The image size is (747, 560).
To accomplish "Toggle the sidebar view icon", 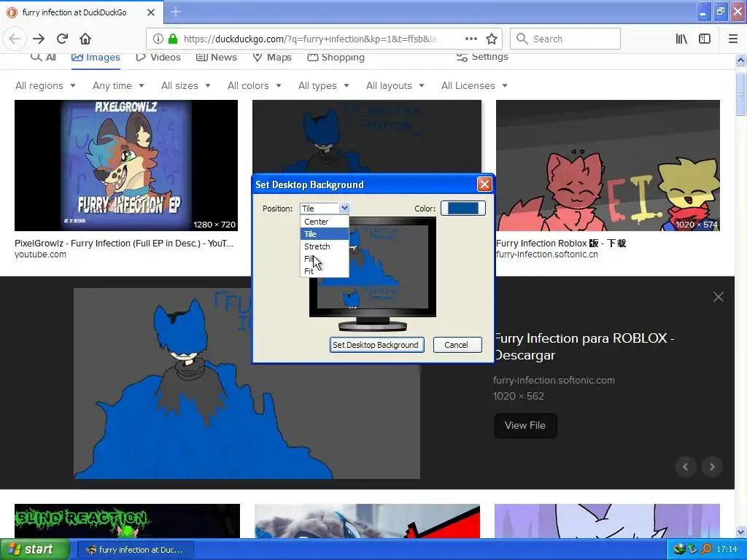I will [x=705, y=39].
